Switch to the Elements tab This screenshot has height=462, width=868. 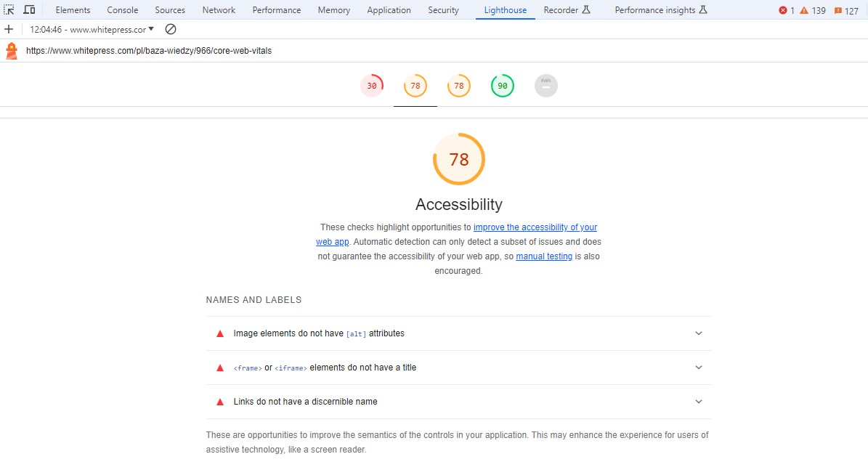pyautogui.click(x=73, y=10)
